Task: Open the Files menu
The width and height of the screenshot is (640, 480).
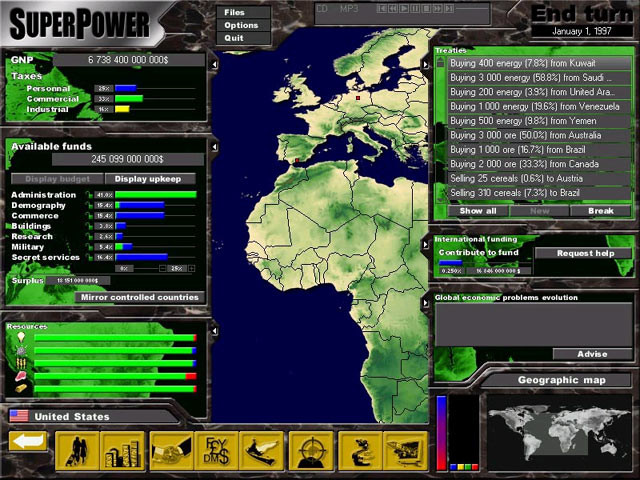Action: point(233,12)
